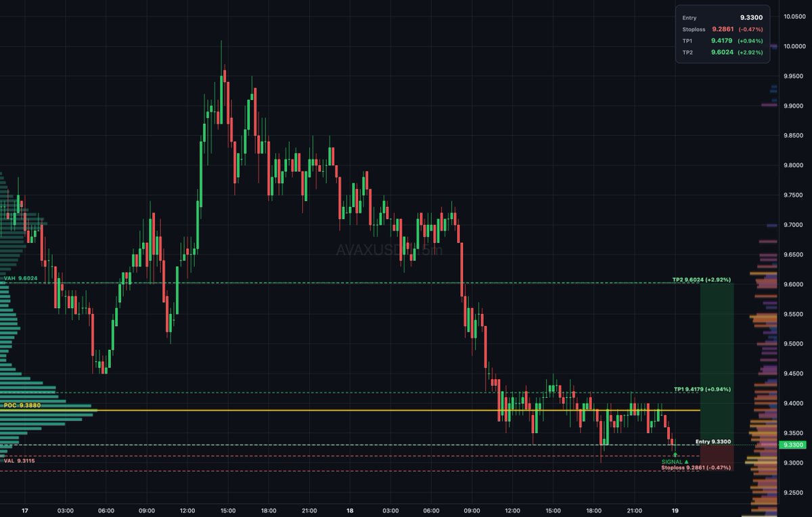The width and height of the screenshot is (812, 517).
Task: Click the date label 18 on time axis
Action: (x=351, y=510)
